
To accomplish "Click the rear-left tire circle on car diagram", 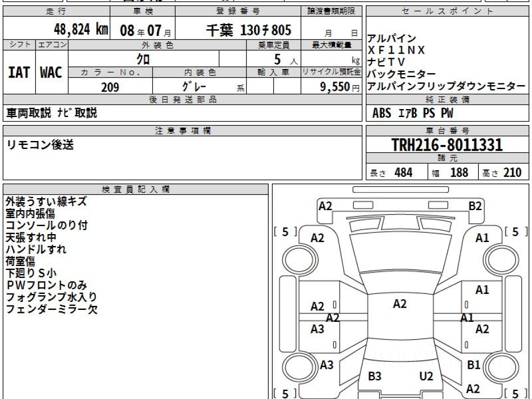I will [295, 368].
